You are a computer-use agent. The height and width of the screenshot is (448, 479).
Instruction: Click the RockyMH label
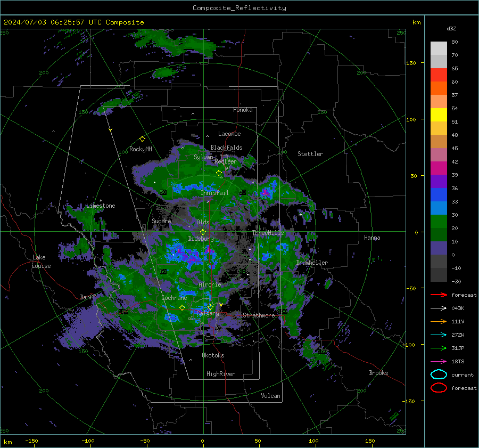coord(141,149)
